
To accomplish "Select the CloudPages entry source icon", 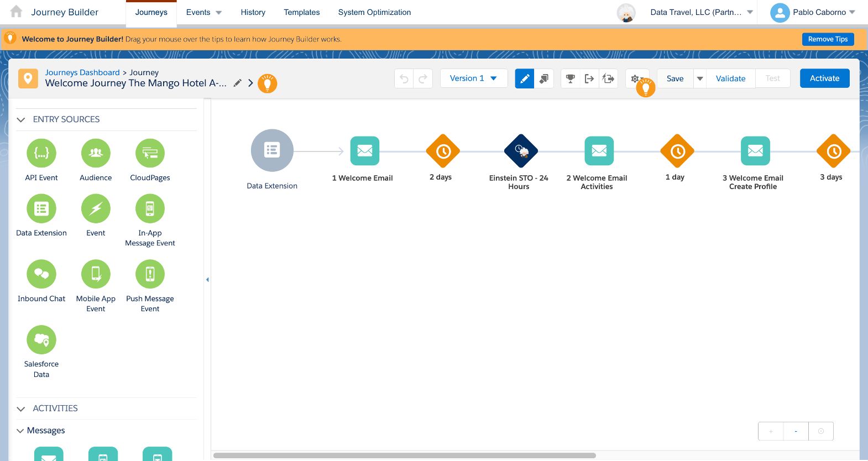I will [x=150, y=153].
